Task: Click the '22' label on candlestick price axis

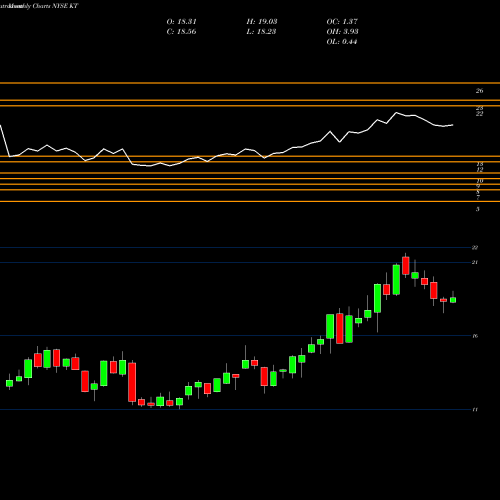Action: pyautogui.click(x=475, y=248)
